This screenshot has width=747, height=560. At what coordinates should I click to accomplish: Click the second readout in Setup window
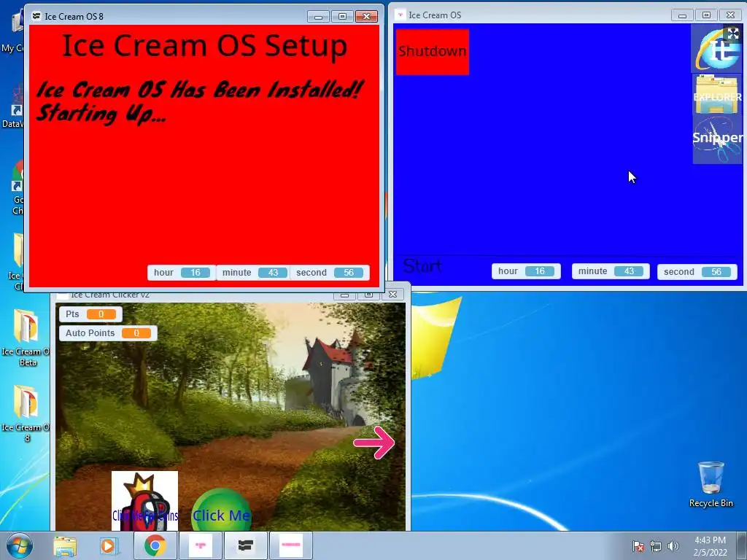click(329, 273)
